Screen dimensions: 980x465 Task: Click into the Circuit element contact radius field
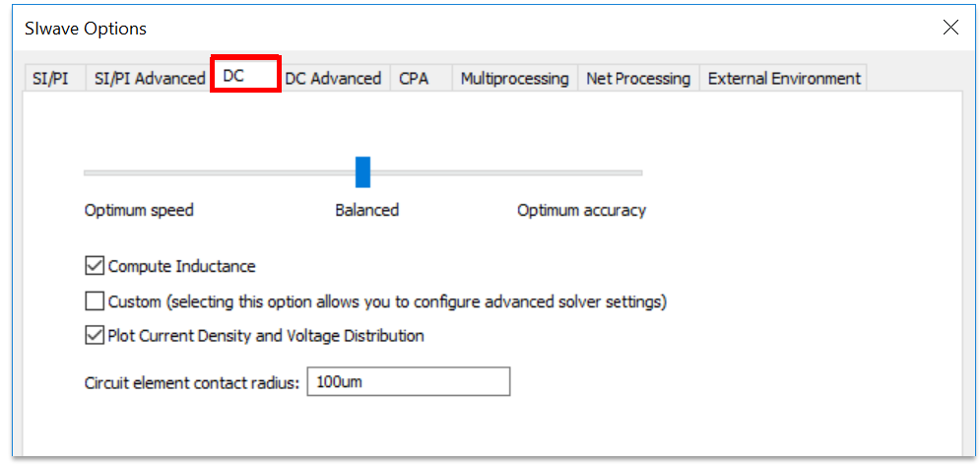tap(408, 382)
